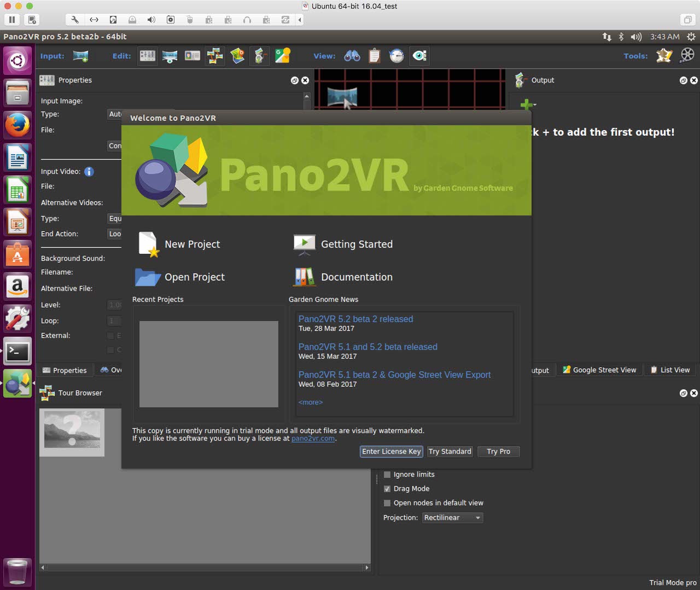Open the List View clipboard icon in View toolbar
The width and height of the screenshot is (700, 590).
click(x=375, y=56)
